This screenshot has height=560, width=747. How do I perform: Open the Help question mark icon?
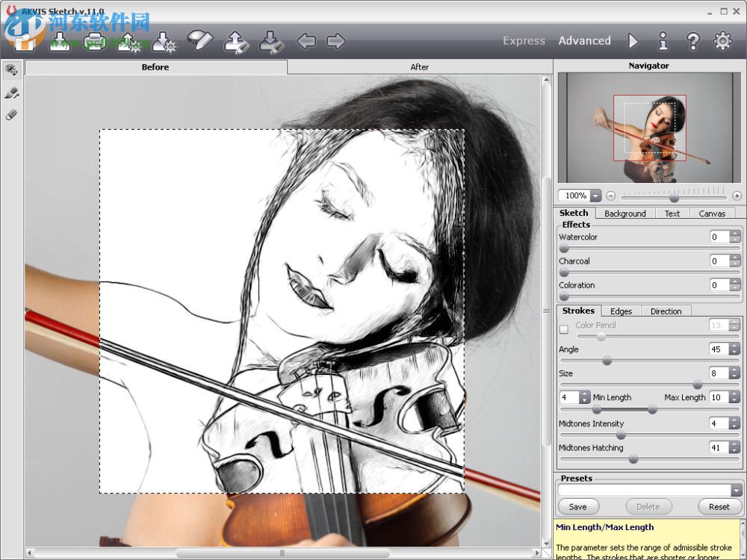[x=692, y=41]
